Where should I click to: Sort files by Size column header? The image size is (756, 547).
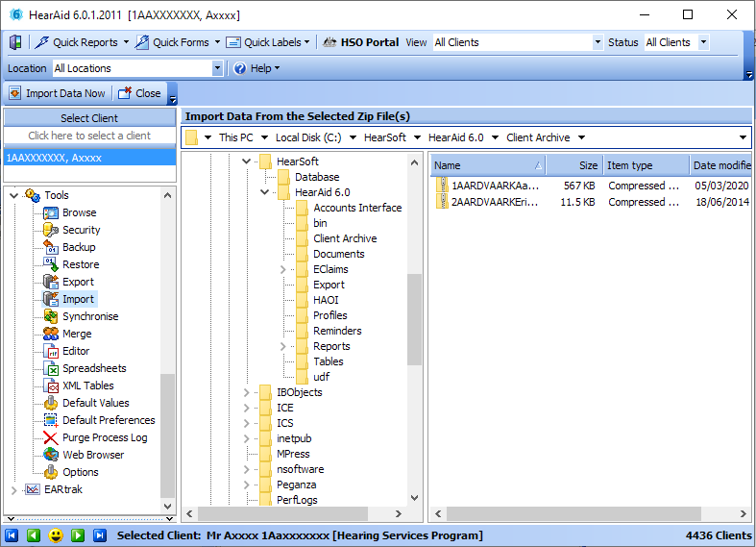click(574, 165)
